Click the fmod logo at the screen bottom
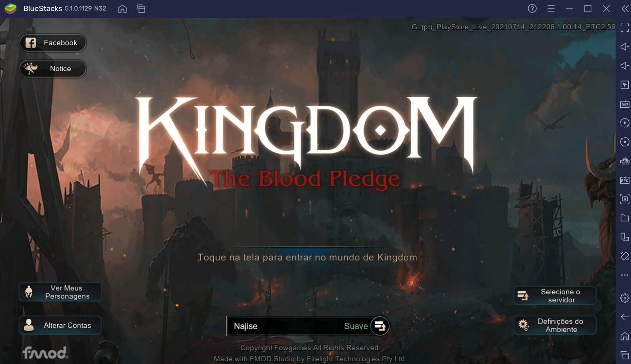Image resolution: width=631 pixels, height=364 pixels. point(45,352)
